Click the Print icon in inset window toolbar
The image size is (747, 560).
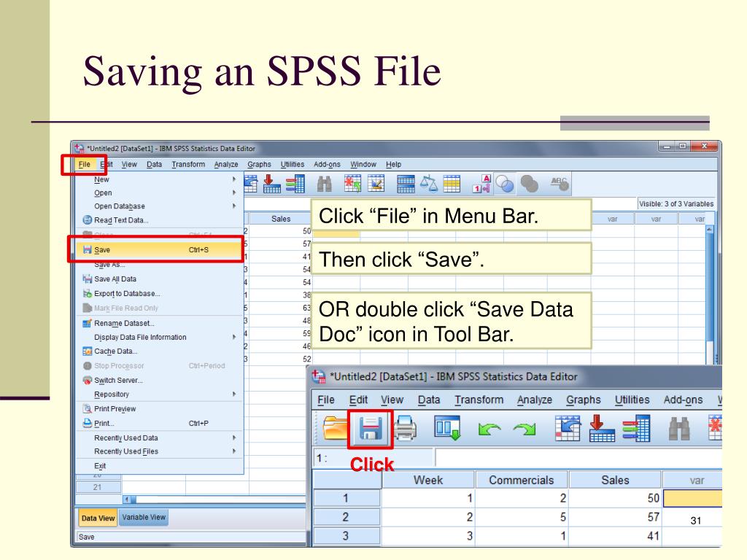406,427
